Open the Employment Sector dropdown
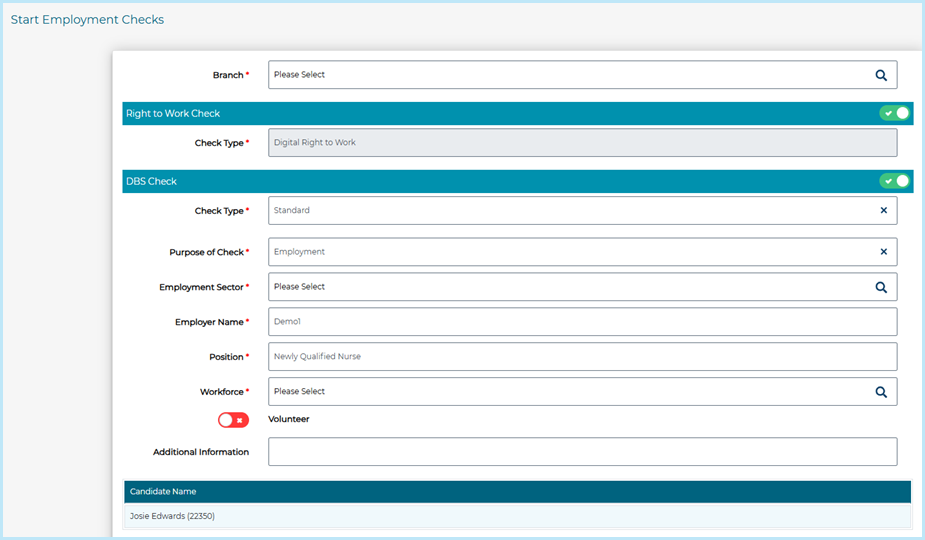Viewport: 925px width, 540px height. 582,287
